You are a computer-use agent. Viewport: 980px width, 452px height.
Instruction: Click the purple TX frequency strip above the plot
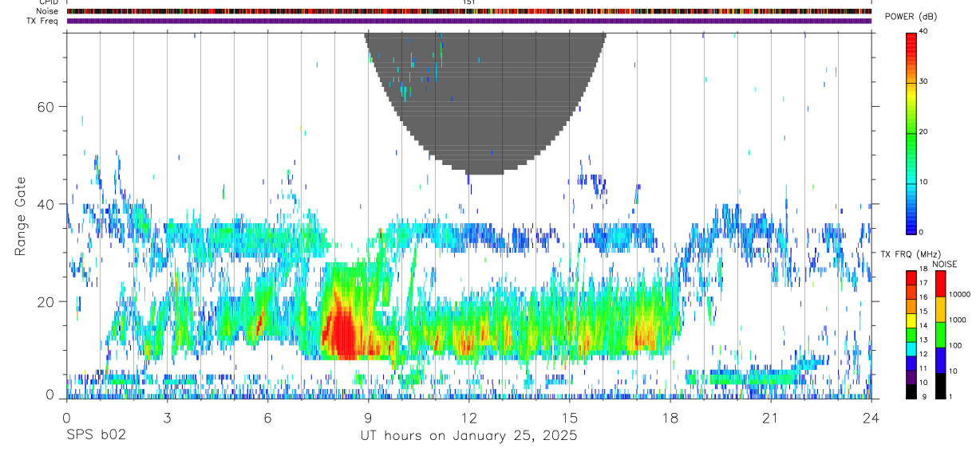tap(468, 21)
